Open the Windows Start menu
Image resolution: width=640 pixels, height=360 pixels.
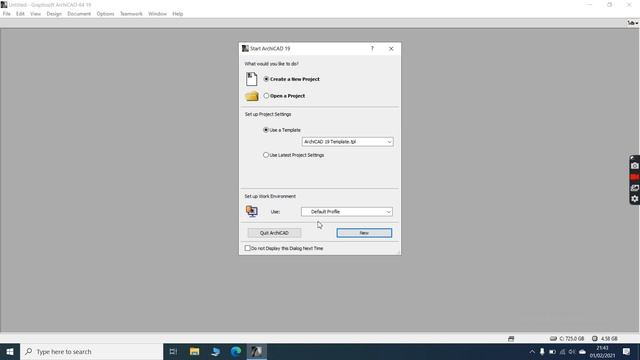point(10,351)
